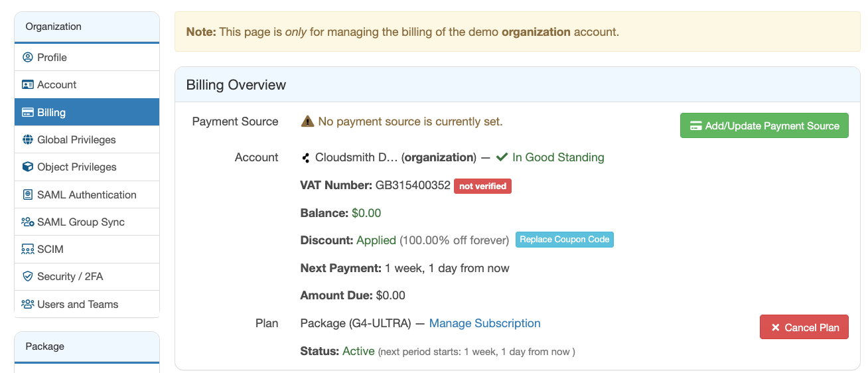Click the SAML Group Sync icon
Viewport: 868px width, 373px height.
tap(28, 222)
